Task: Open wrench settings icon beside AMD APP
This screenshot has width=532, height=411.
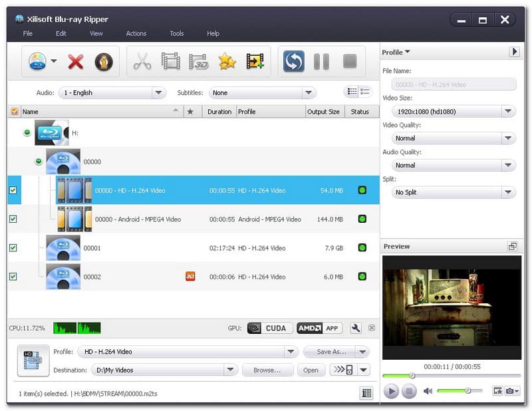Action: pos(355,328)
